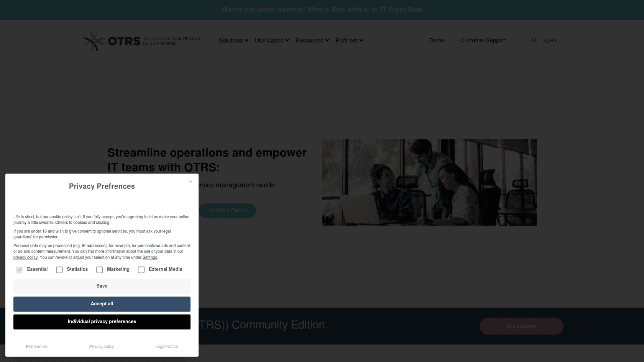The height and width of the screenshot is (362, 644).
Task: Expand the Solutions dropdown menu
Action: [x=233, y=41]
